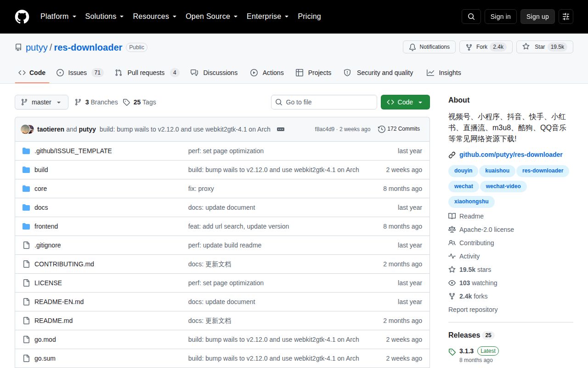Click the docs folder icon
Viewport: 588px width, 368px height.
[26, 207]
